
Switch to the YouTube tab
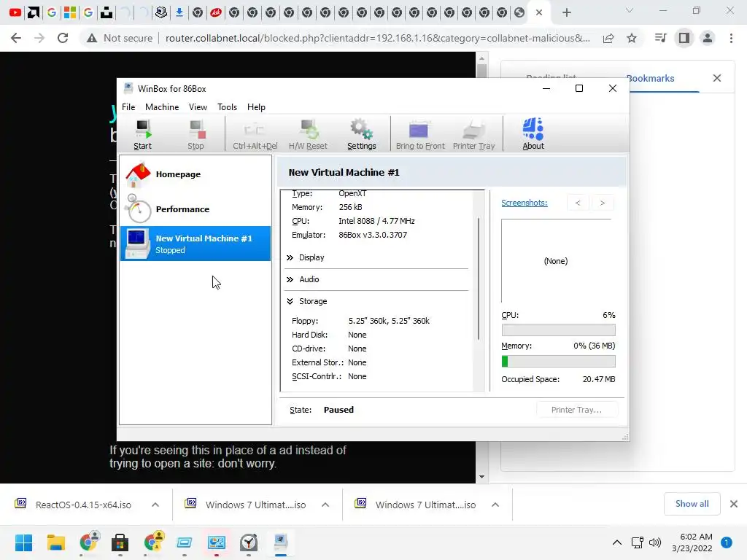click(15, 12)
